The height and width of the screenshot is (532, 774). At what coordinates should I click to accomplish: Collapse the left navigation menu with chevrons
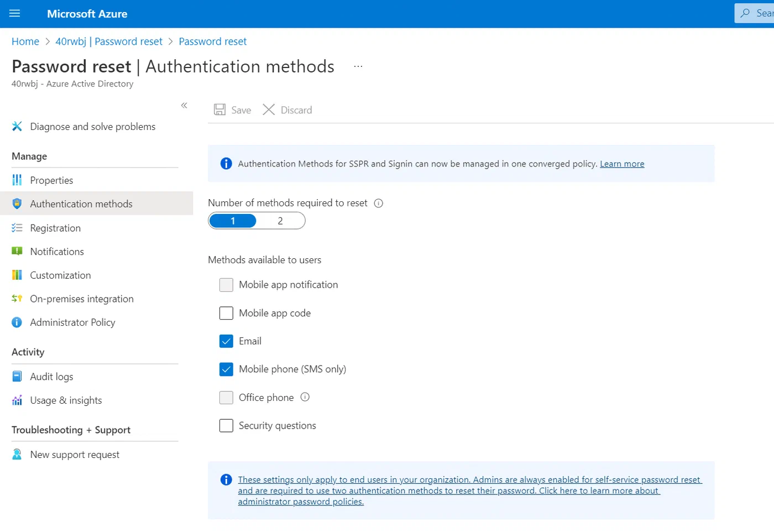coord(184,105)
